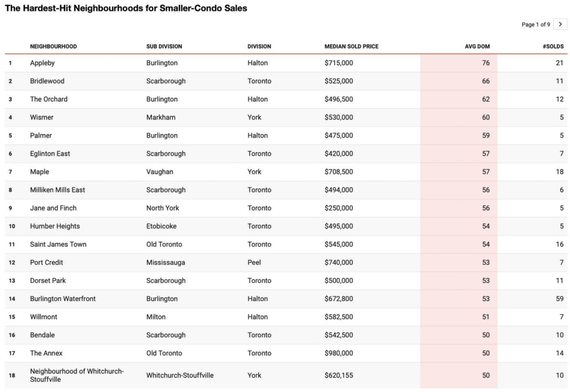This screenshot has height=392, width=570.
Task: Click the Page 1 of 9 indicator
Action: click(x=535, y=24)
